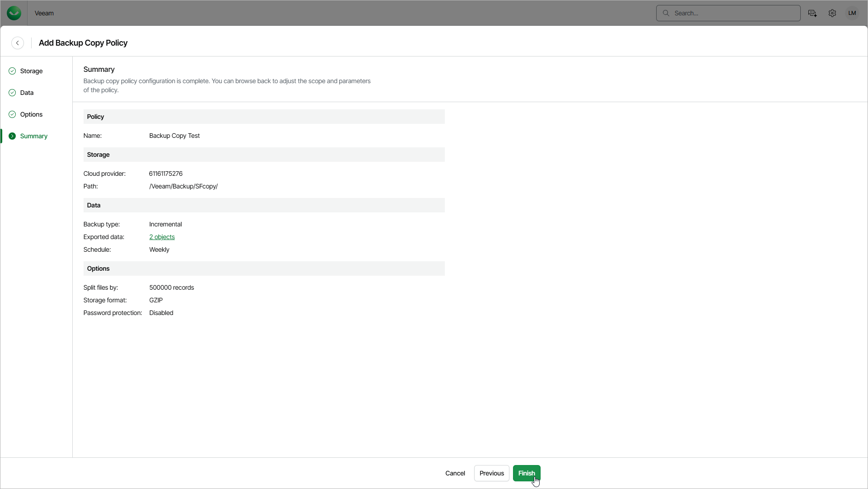This screenshot has width=868, height=489.
Task: Click the GZIP storage format value
Action: point(156,300)
